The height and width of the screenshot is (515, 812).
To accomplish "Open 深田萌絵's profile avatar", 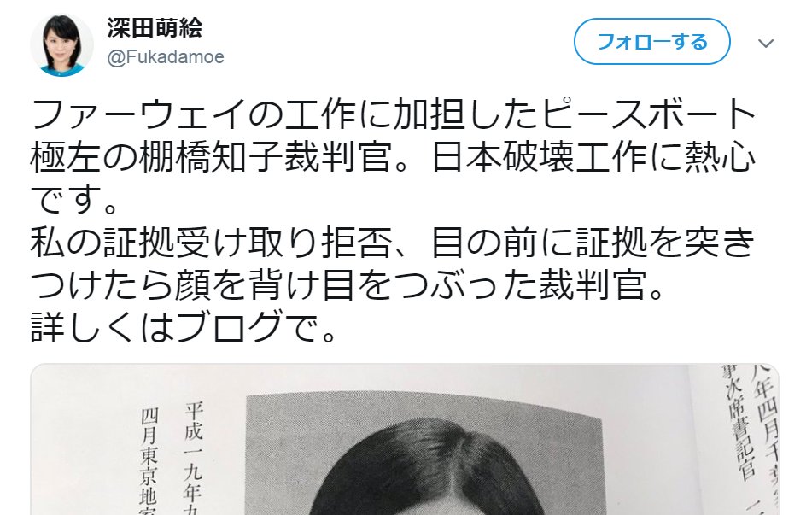I will click(x=61, y=45).
